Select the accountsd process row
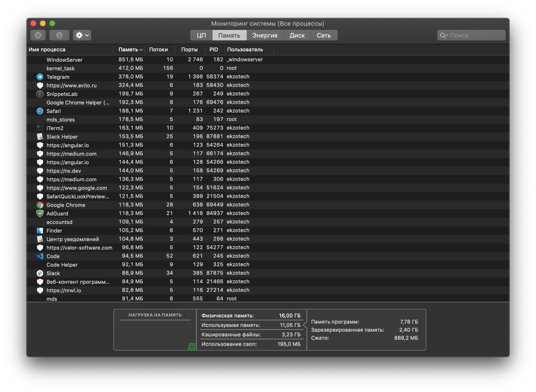Image resolution: width=536 pixels, height=392 pixels. tap(268, 222)
